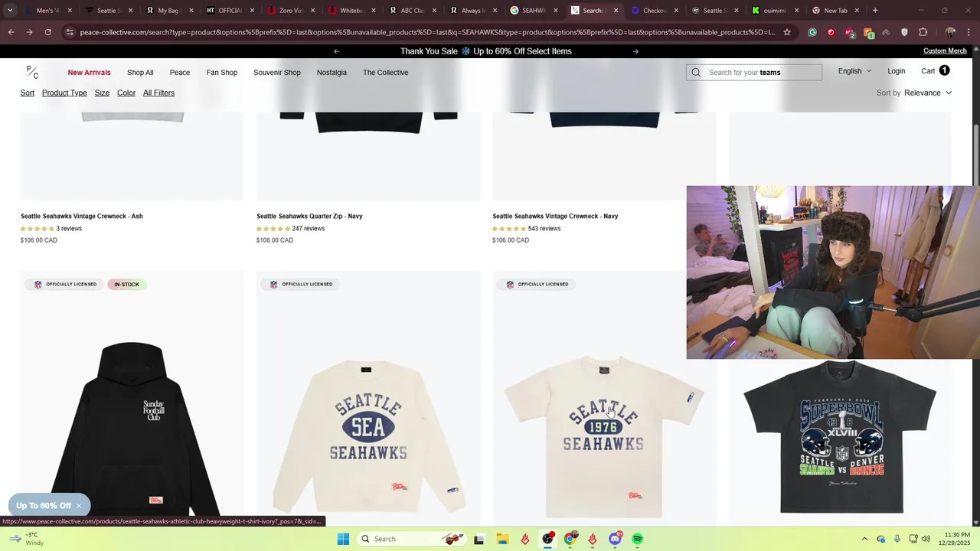980x551 pixels.
Task: Open The Collective menu item
Action: point(385,73)
